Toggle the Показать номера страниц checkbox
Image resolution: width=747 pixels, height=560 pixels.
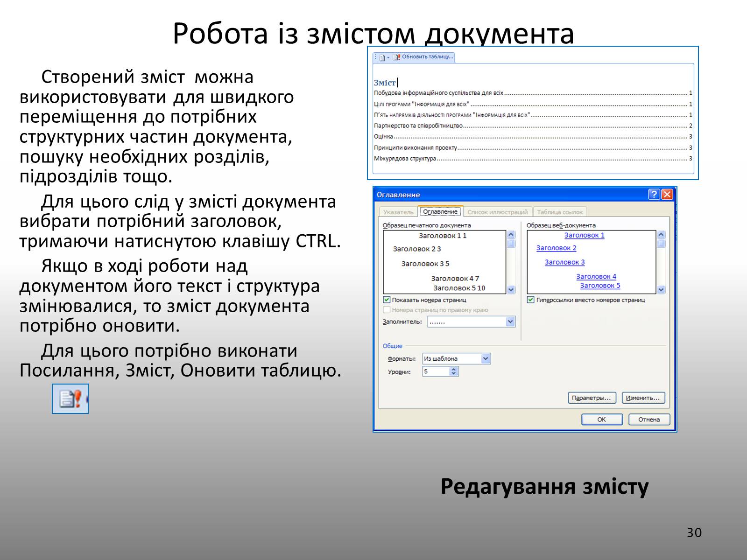click(x=387, y=300)
